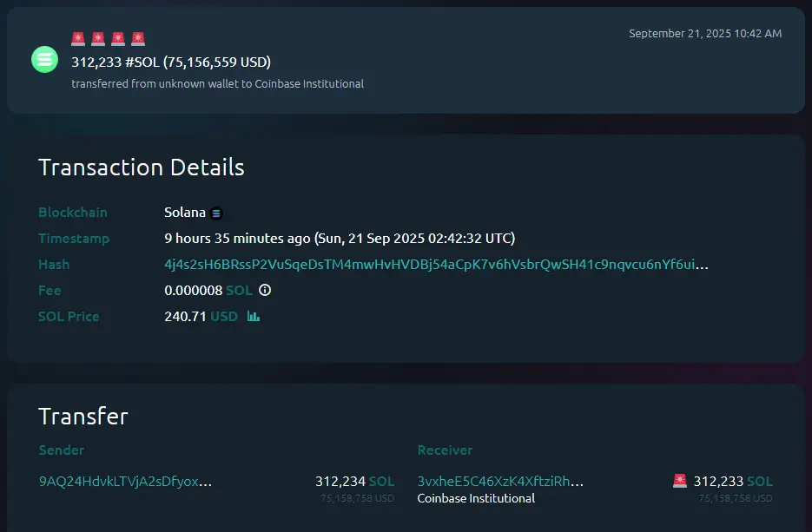This screenshot has width=812, height=532.
Task: Click the first red siren emoji
Action: [78, 39]
